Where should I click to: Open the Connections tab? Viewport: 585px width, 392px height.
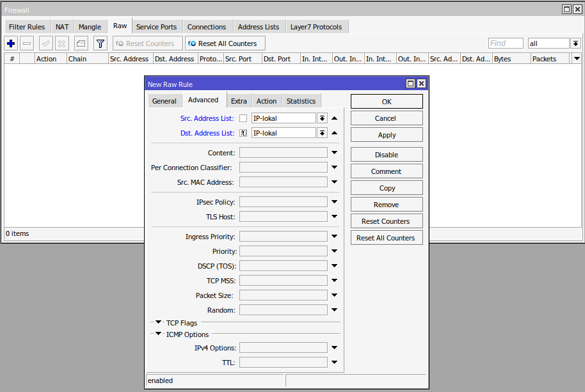pyautogui.click(x=207, y=27)
